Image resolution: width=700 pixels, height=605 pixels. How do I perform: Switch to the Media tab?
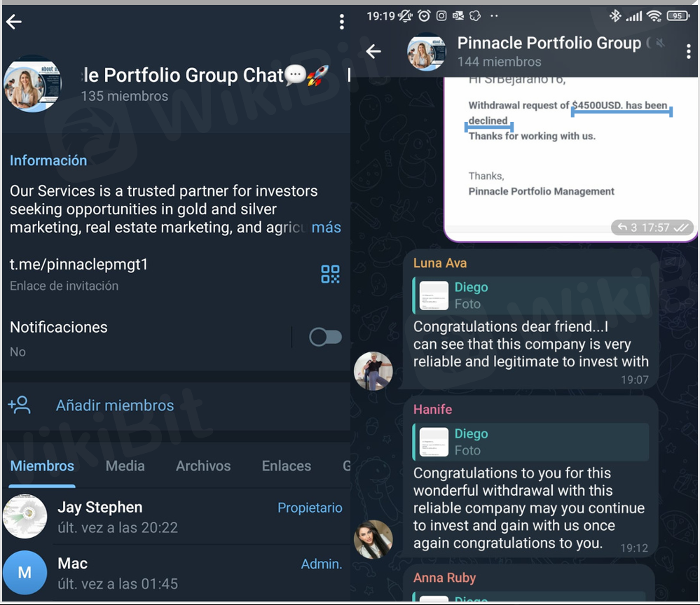125,466
